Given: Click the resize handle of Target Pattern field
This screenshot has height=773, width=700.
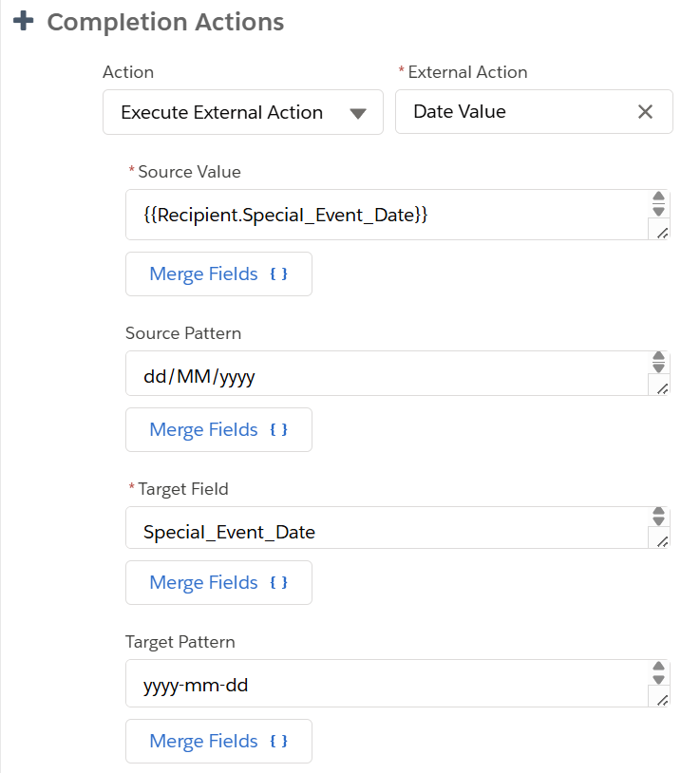Looking at the screenshot, I should [x=662, y=700].
